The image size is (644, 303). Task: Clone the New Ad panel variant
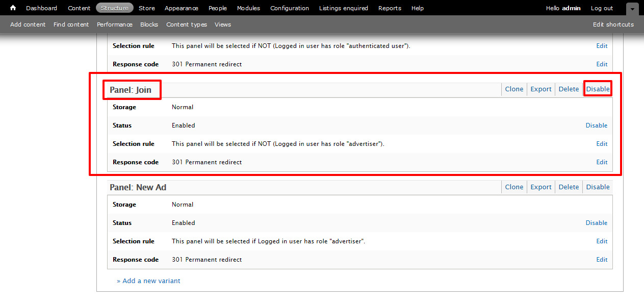click(514, 187)
